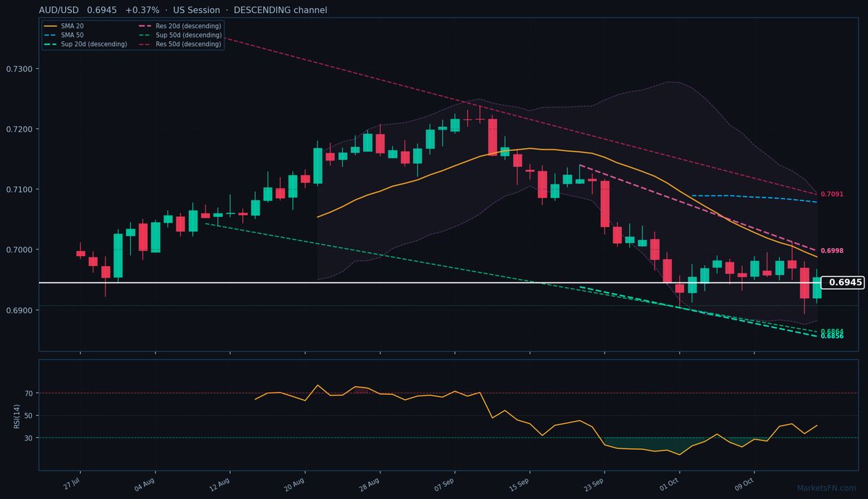Click the current price label 0.6945

[x=843, y=283]
